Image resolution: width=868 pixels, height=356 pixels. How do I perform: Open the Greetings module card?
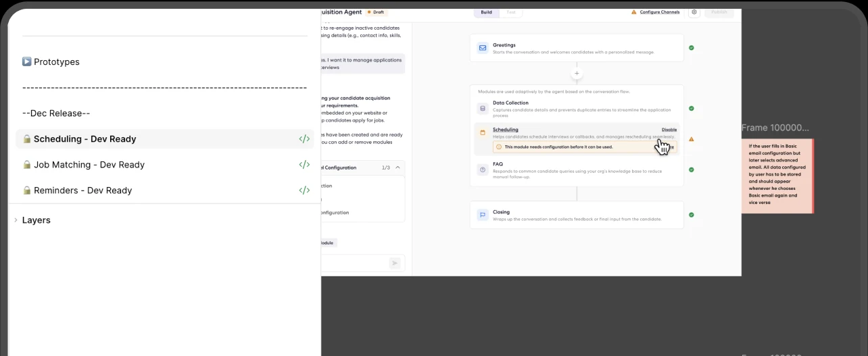pos(577,48)
